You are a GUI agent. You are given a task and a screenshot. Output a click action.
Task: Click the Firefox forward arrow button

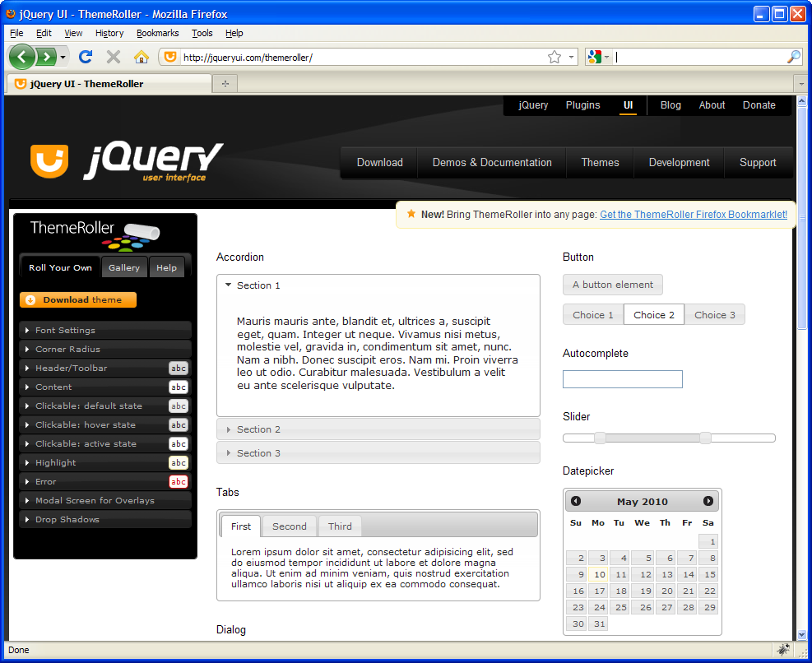coord(45,57)
